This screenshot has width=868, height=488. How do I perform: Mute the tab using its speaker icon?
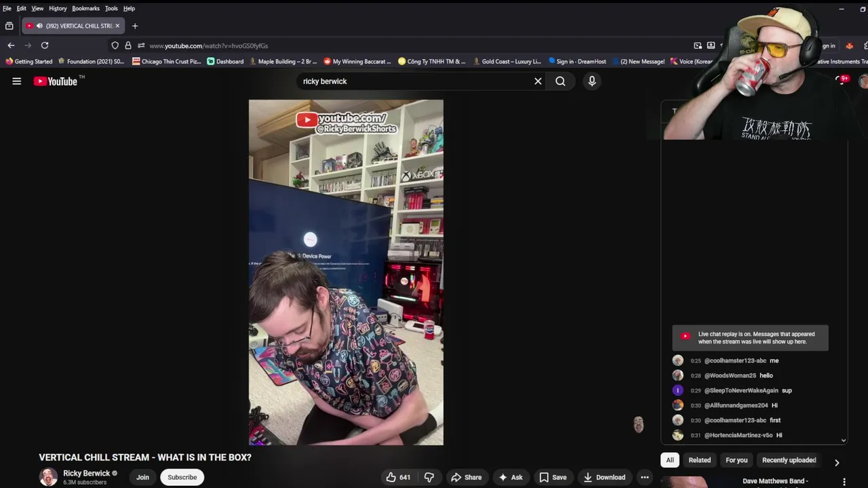coord(39,26)
